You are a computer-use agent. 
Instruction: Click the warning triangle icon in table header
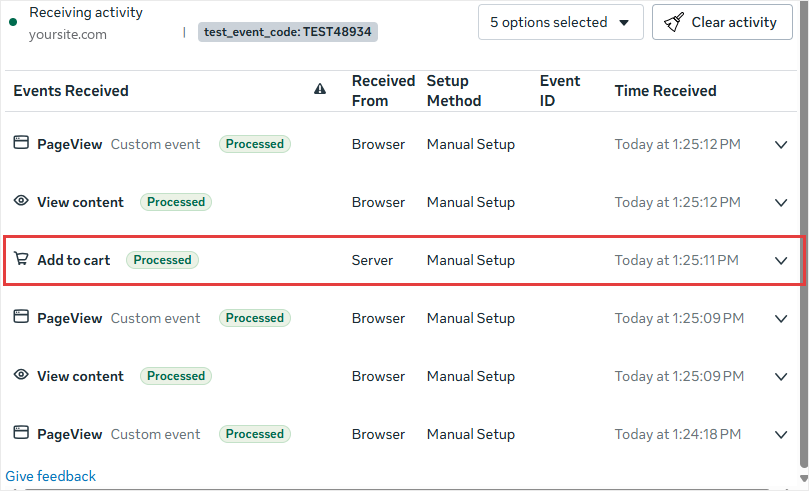pos(320,89)
